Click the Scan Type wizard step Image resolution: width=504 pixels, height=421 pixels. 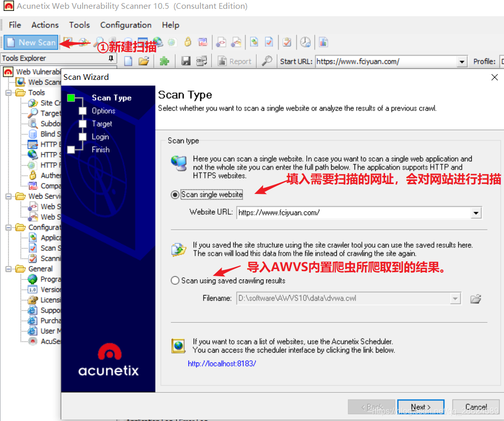coord(112,97)
